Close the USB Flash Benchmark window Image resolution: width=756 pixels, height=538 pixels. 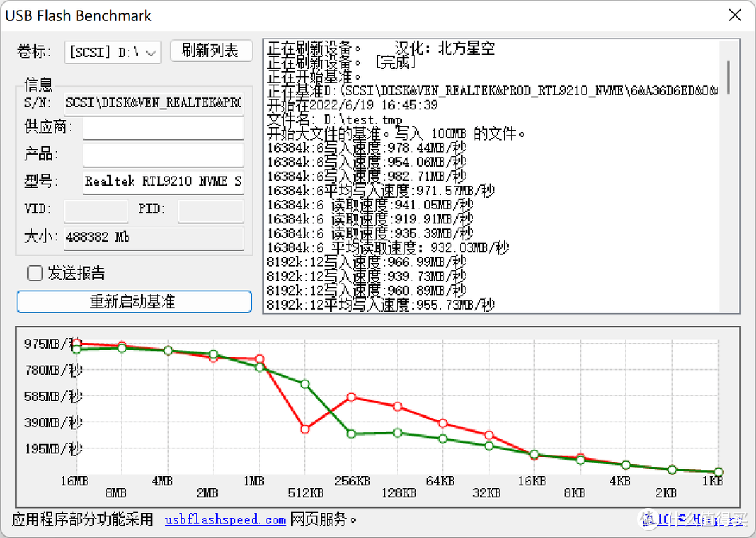point(735,15)
